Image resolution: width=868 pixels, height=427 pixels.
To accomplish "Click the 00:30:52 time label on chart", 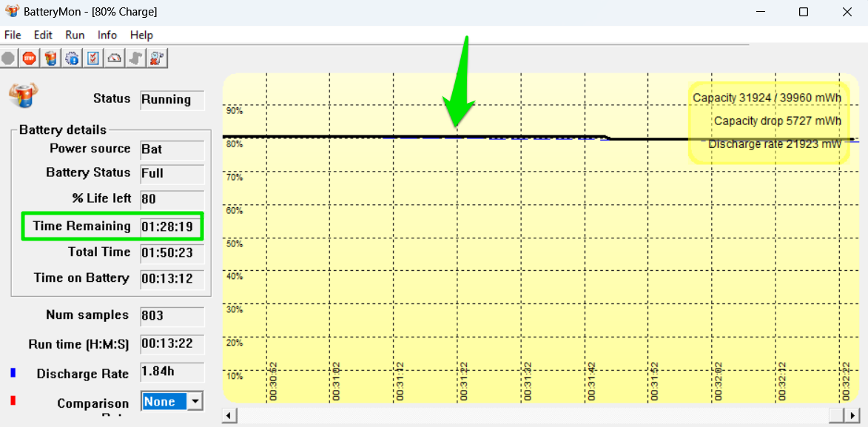I will click(x=273, y=380).
